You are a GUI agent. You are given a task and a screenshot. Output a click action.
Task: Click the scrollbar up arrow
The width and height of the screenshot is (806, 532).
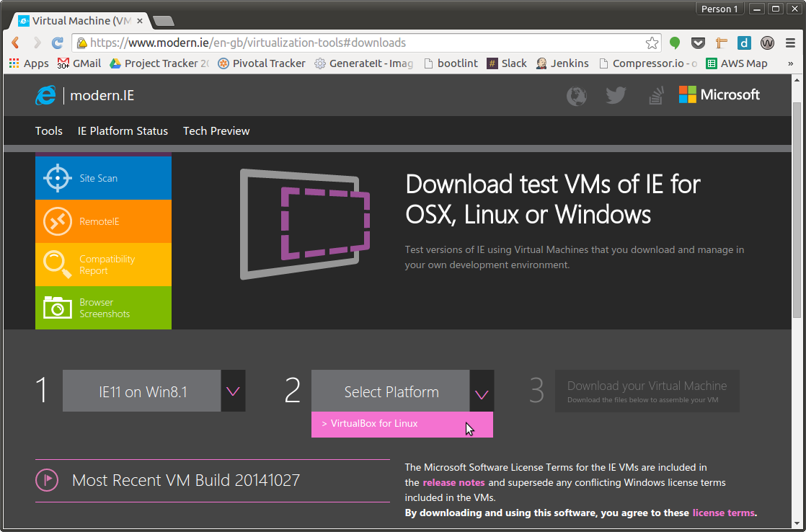coord(798,80)
